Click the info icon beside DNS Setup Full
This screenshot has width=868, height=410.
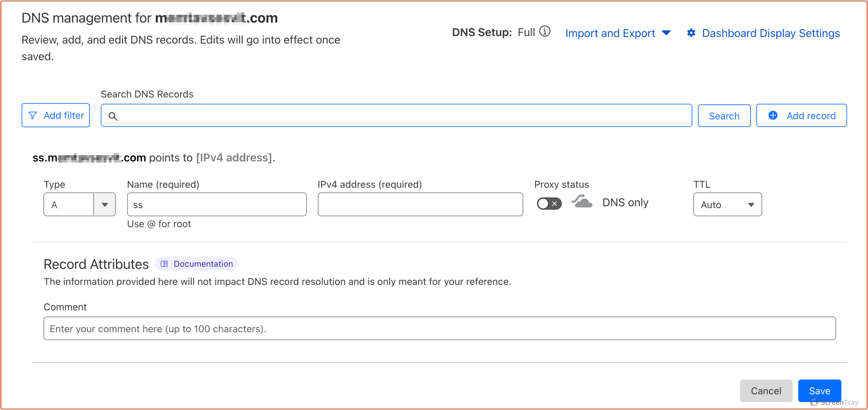(x=545, y=32)
